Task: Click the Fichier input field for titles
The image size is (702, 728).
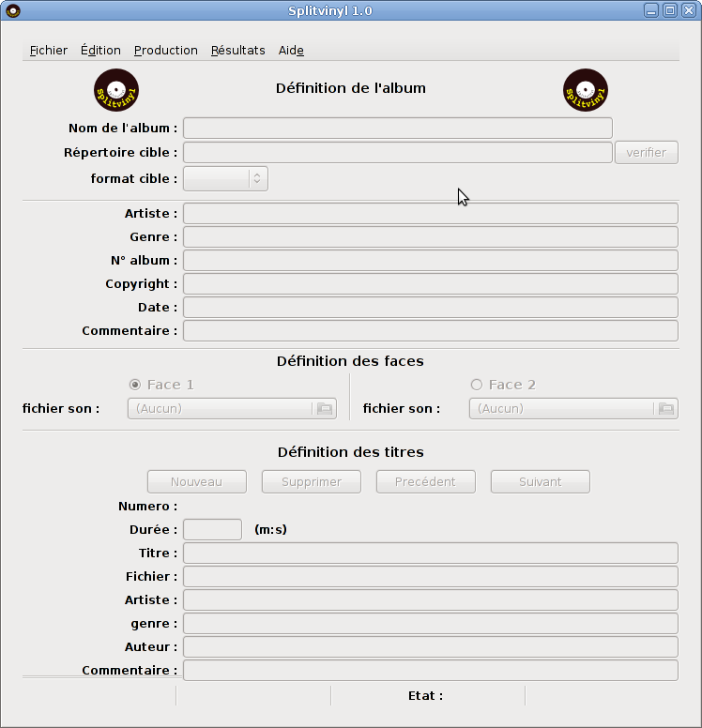Action: point(431,576)
